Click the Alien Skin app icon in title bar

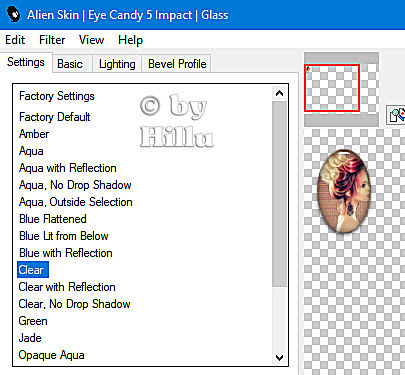pyautogui.click(x=13, y=15)
